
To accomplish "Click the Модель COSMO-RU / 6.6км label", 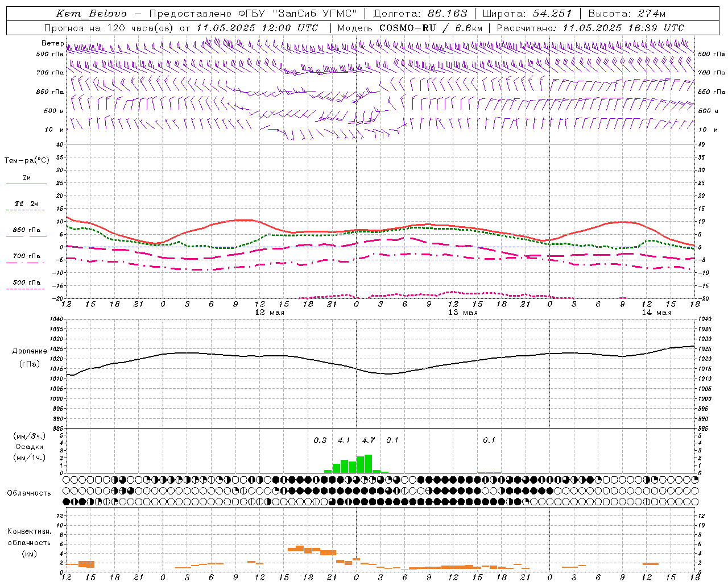I will 409,28.
